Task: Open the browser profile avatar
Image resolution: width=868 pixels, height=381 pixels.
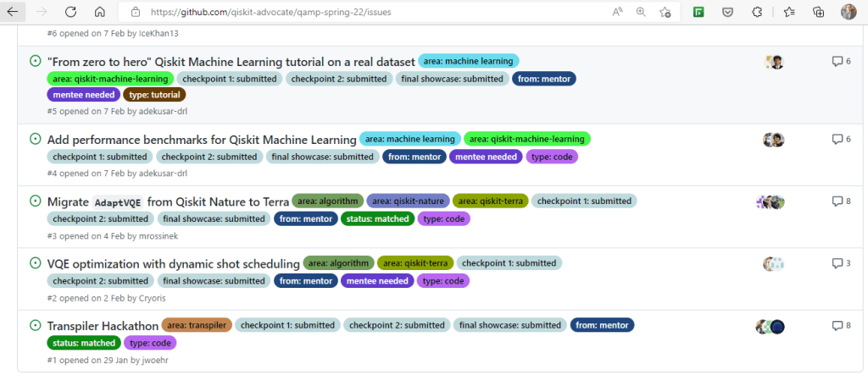Action: [x=849, y=13]
